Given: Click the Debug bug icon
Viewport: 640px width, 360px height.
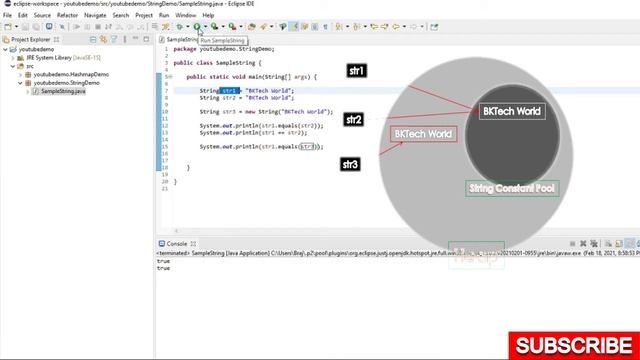Looking at the screenshot, I should [180, 27].
